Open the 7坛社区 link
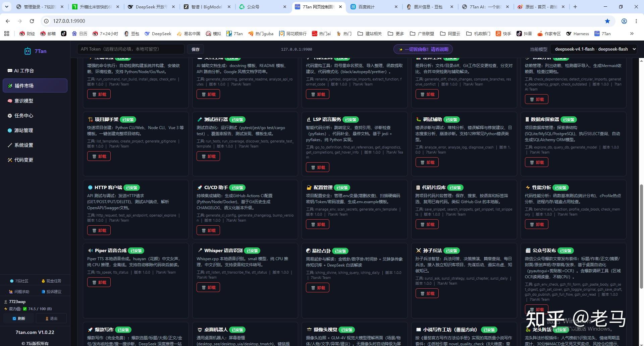Viewport: 644px width, 346px height. 19,281
